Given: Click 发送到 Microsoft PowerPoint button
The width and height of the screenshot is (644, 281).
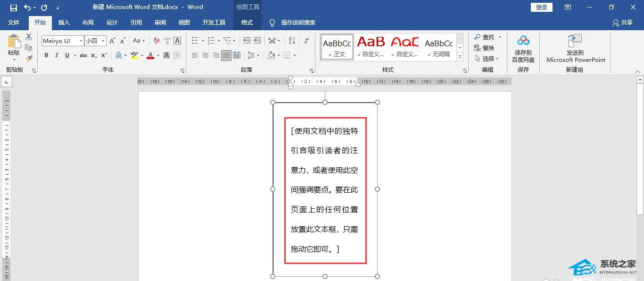Looking at the screenshot, I should (576, 49).
